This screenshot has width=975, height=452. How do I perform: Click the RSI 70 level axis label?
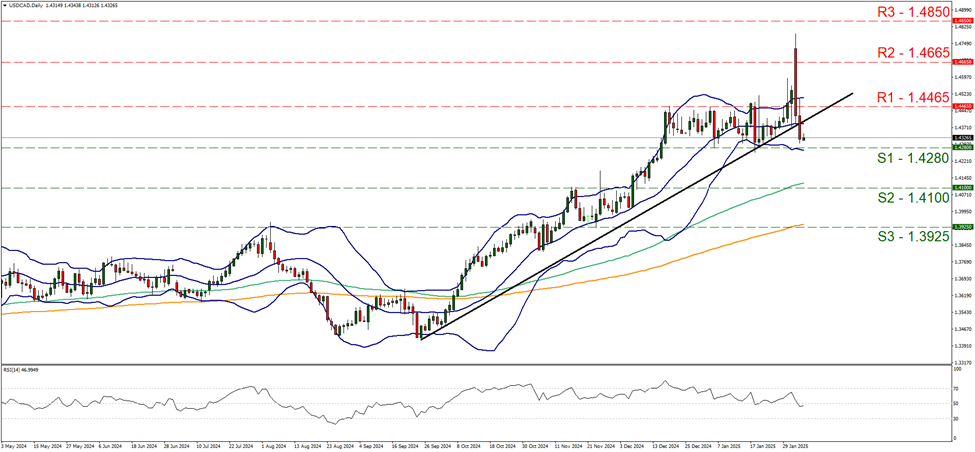(955, 387)
